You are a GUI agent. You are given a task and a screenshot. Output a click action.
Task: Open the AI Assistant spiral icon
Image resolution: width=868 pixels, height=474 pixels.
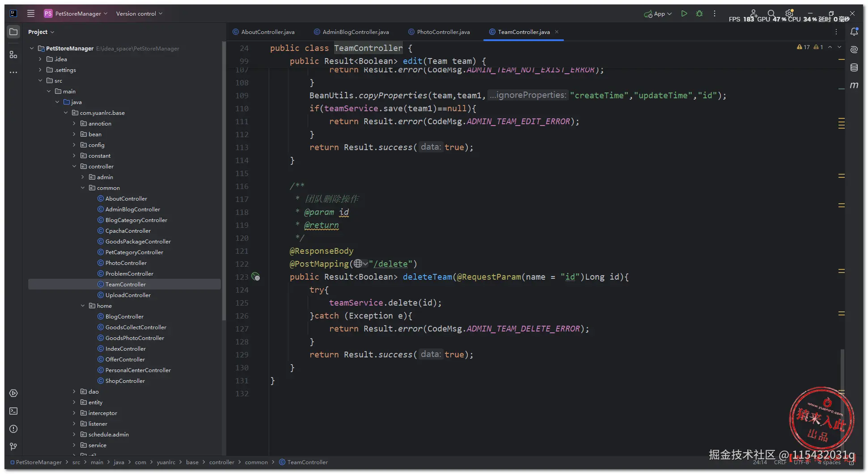click(x=854, y=50)
